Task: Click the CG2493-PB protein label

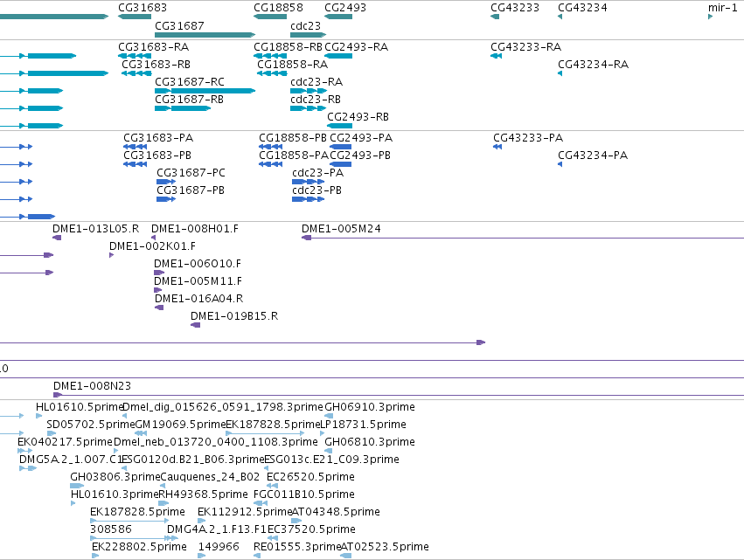Action: [x=360, y=156]
